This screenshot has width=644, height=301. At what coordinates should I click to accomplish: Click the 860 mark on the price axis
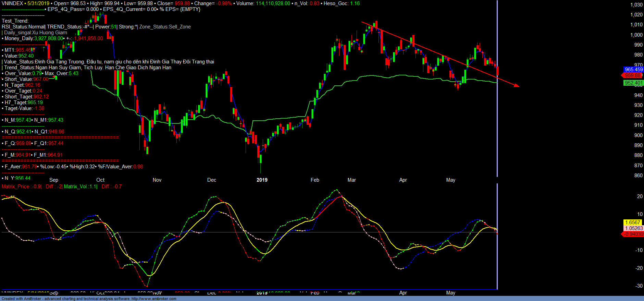(638, 176)
